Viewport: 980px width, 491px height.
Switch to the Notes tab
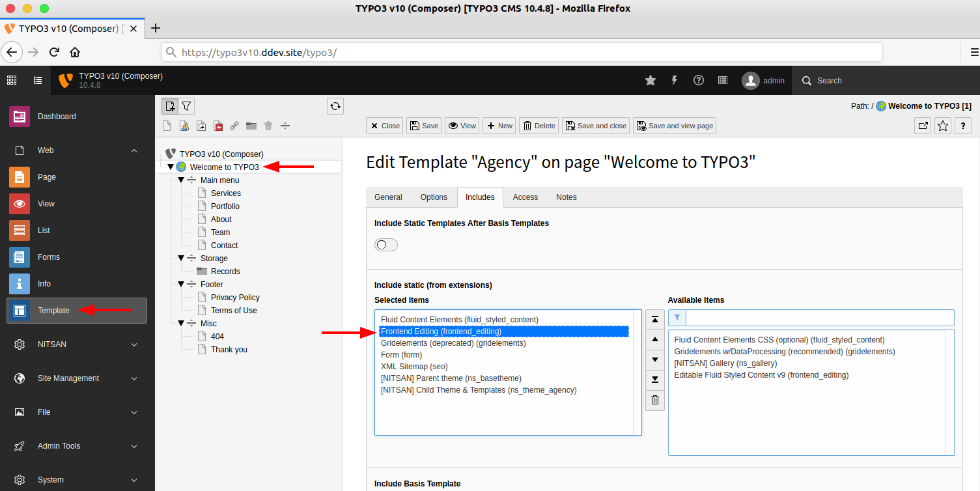click(x=567, y=197)
